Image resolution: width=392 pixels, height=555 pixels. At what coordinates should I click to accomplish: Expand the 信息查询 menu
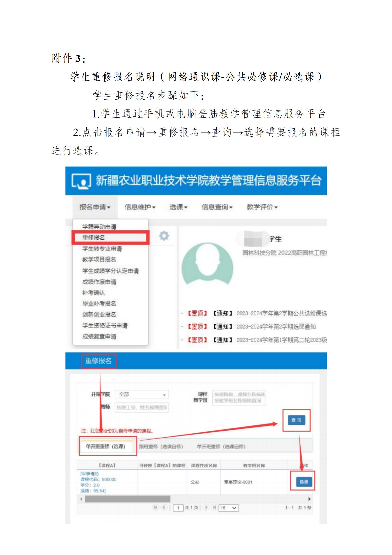(x=217, y=207)
